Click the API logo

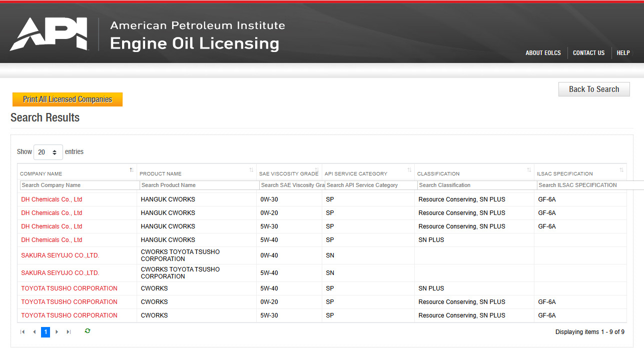(x=49, y=34)
